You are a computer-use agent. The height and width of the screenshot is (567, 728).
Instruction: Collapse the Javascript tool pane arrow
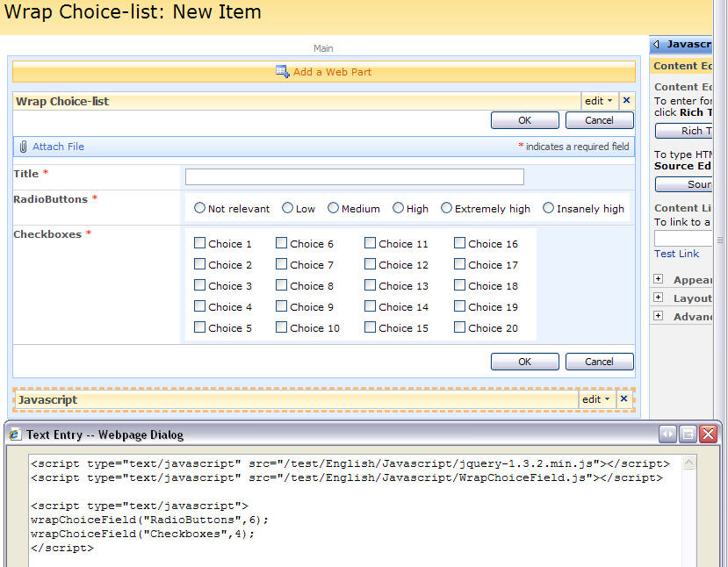(656, 44)
